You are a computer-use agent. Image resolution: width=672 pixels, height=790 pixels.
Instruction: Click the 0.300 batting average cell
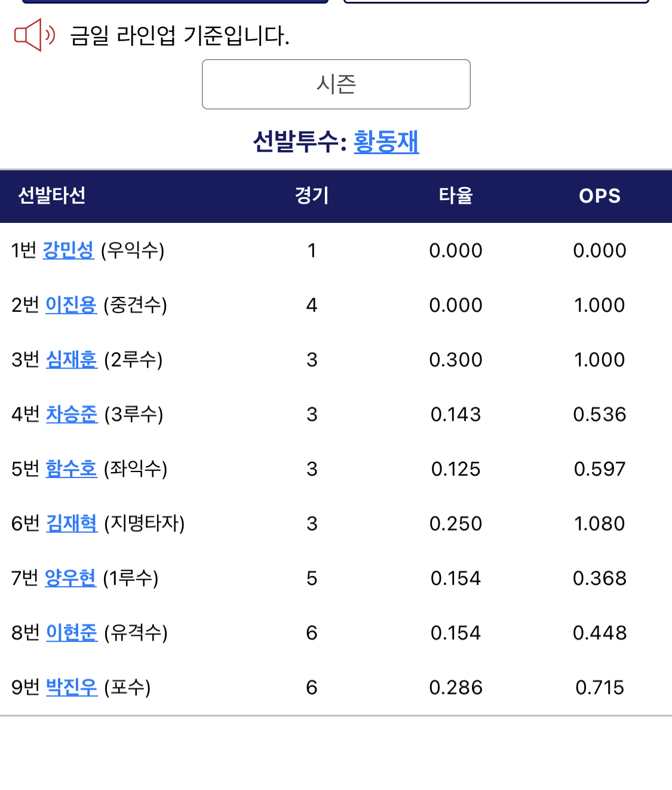456,360
